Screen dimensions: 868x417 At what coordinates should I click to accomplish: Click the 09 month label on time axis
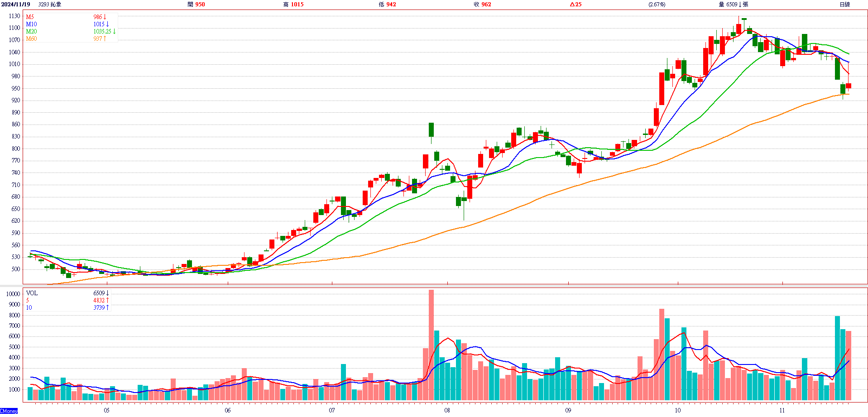pyautogui.click(x=568, y=410)
